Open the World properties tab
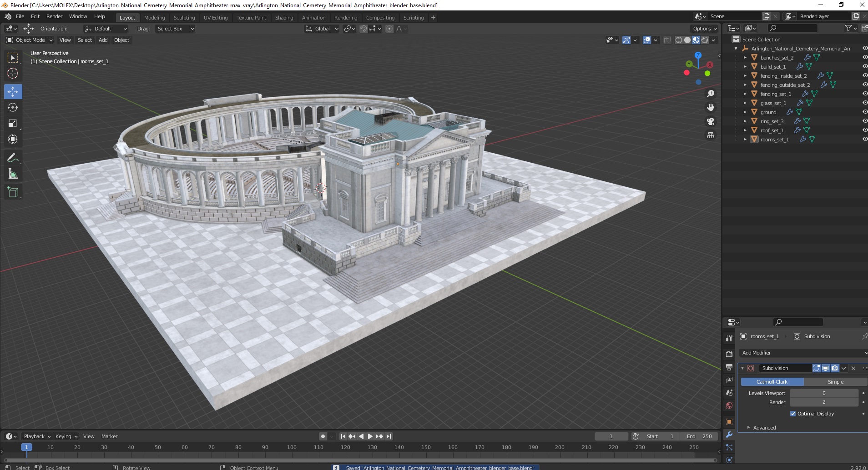Image resolution: width=868 pixels, height=470 pixels. (729, 405)
